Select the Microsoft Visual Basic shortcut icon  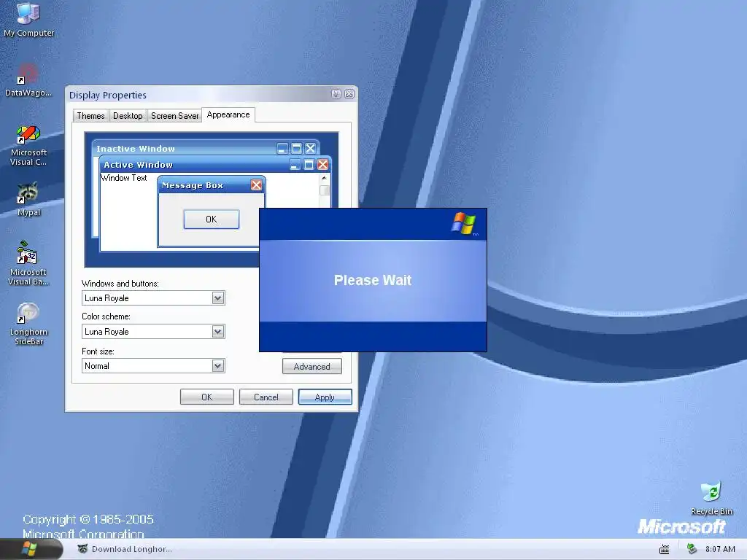(28, 264)
